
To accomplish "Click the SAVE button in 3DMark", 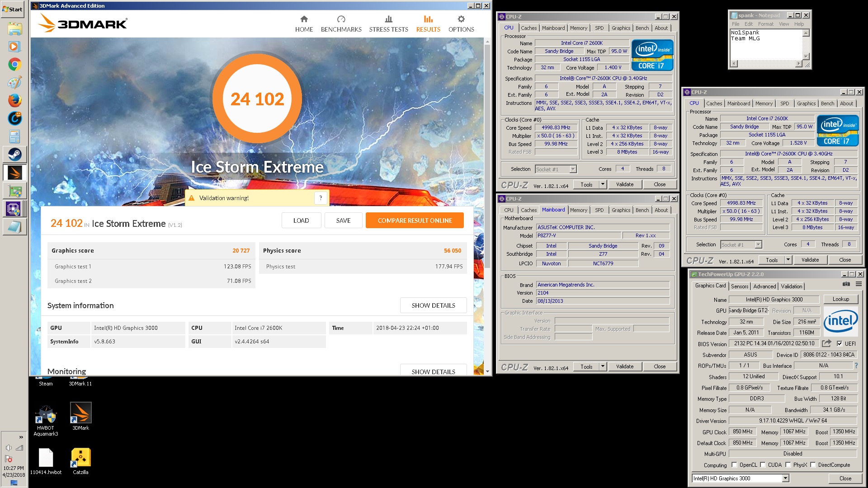I will [343, 221].
